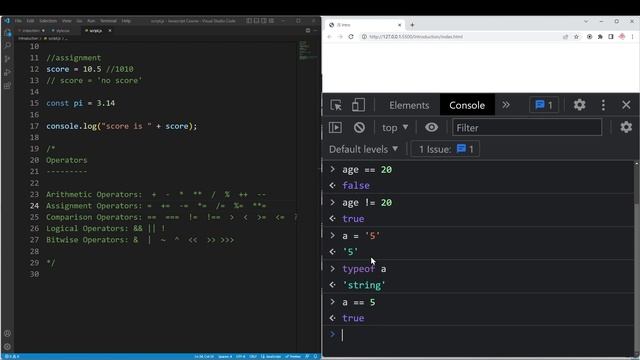Open VS Code Manage gear icon
The image size is (640, 360).
[7, 347]
